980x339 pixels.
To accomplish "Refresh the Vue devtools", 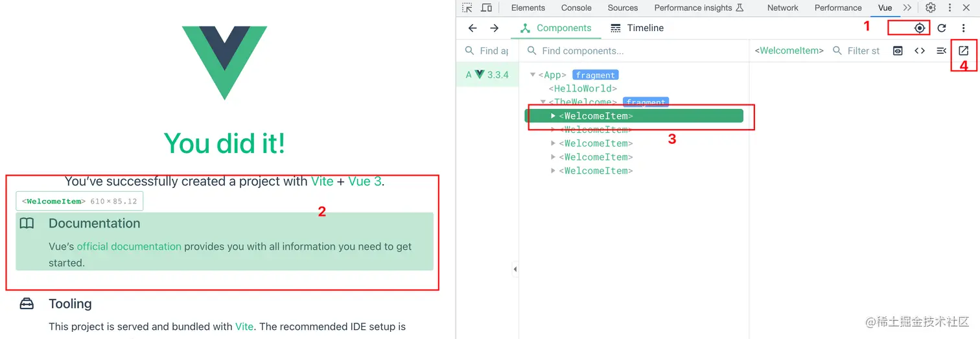I will tap(942, 28).
